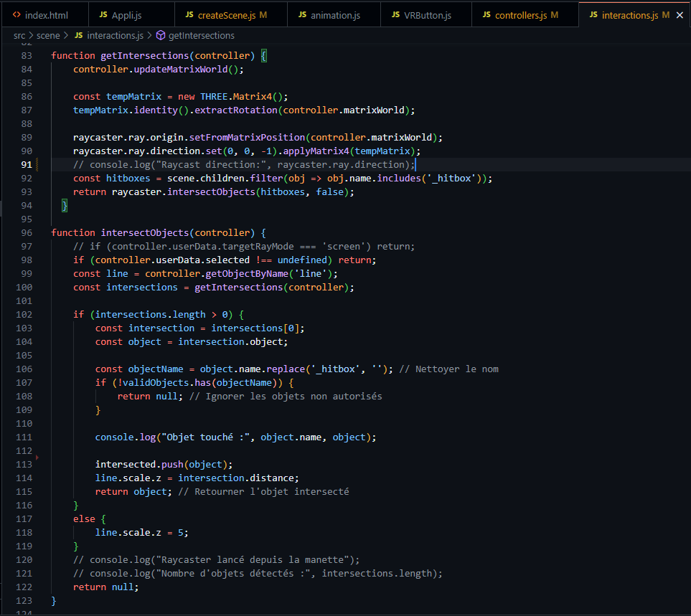Click the JS icon in the breadcrumb path
Screen dimensions: 691x616
(x=78, y=35)
